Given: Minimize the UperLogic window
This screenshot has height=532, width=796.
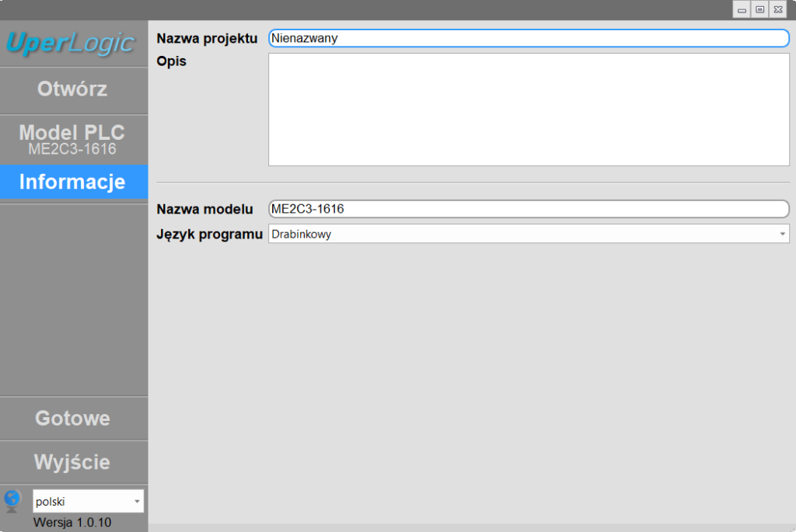Looking at the screenshot, I should [742, 9].
